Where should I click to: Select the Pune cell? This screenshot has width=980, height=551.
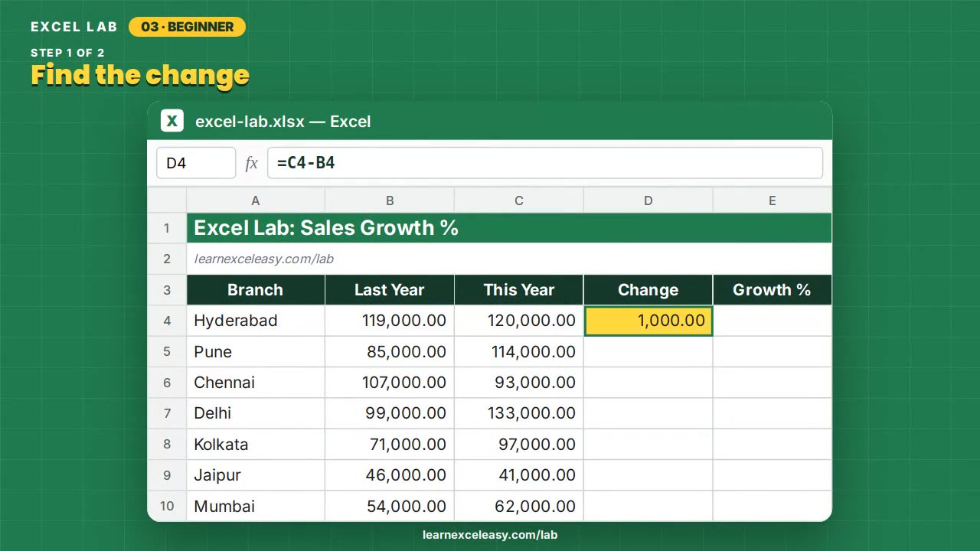(x=256, y=352)
